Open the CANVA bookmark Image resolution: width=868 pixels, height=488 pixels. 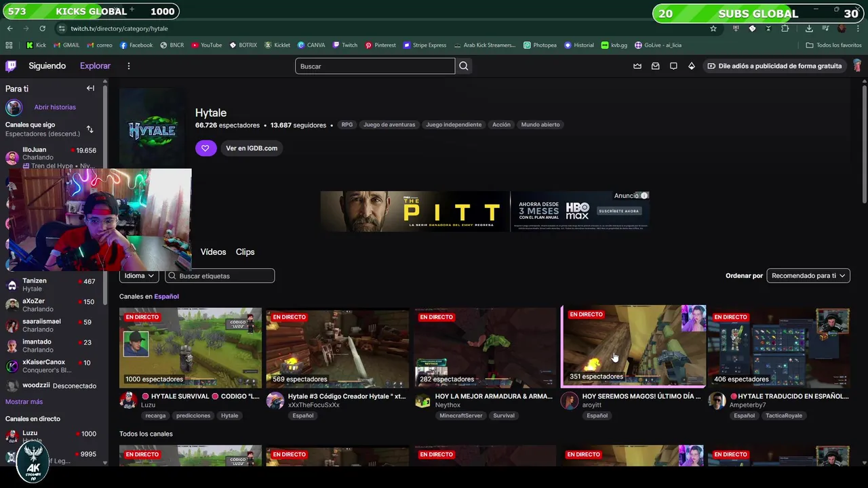tap(311, 45)
